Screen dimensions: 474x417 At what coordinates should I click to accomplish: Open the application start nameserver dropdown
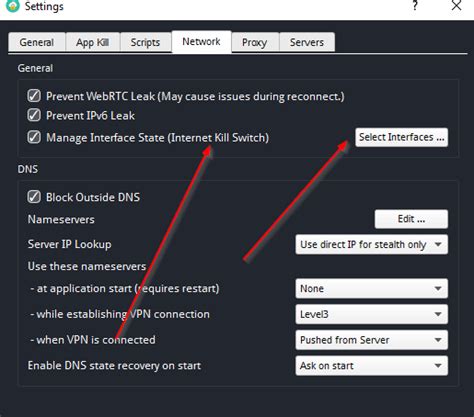(x=371, y=288)
